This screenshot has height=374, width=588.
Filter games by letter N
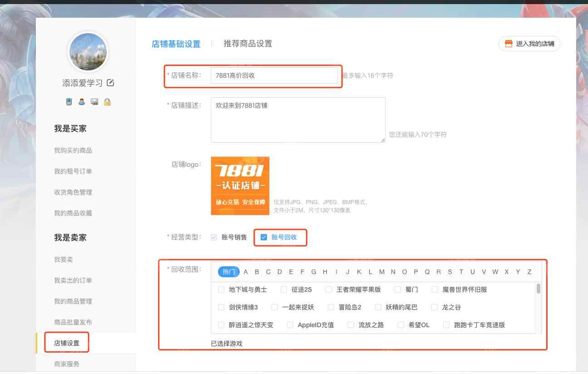pos(393,272)
